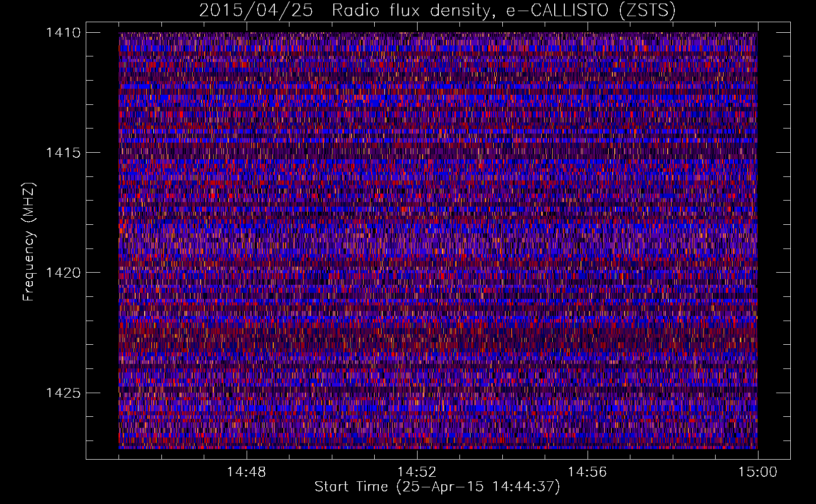This screenshot has height=504, width=816.
Task: Click the 14:56 time tick label
Action: 587,472
